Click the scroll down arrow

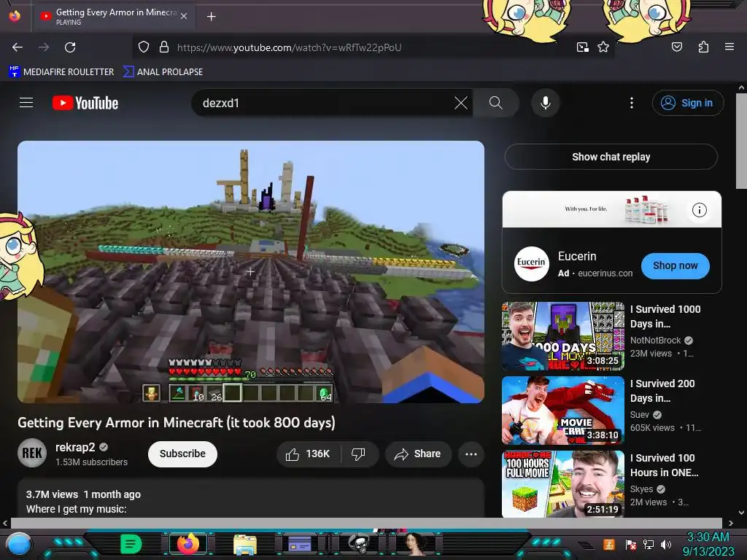click(741, 513)
